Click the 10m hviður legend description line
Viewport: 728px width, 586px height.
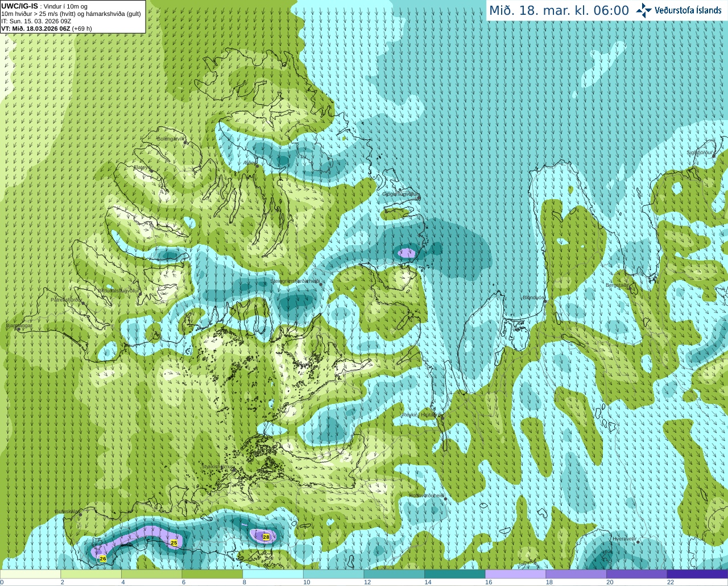71,14
